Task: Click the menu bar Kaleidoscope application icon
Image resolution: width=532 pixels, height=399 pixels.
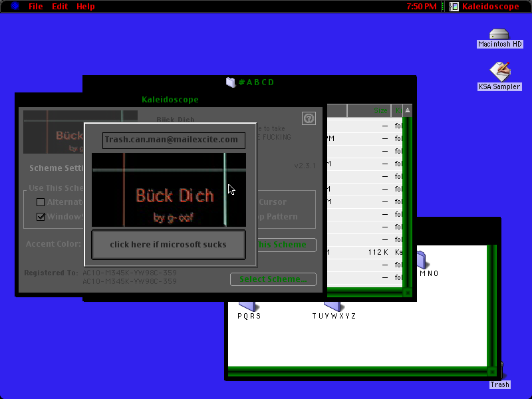Action: click(x=454, y=7)
